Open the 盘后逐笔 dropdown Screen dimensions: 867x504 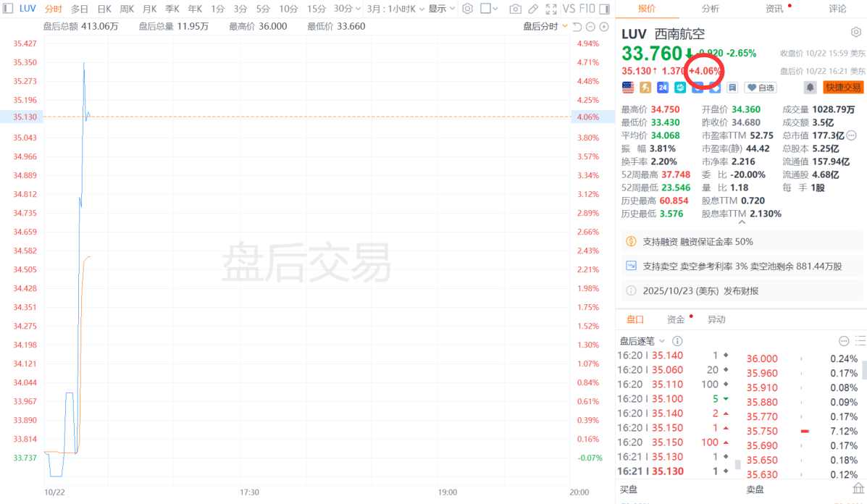[641, 340]
